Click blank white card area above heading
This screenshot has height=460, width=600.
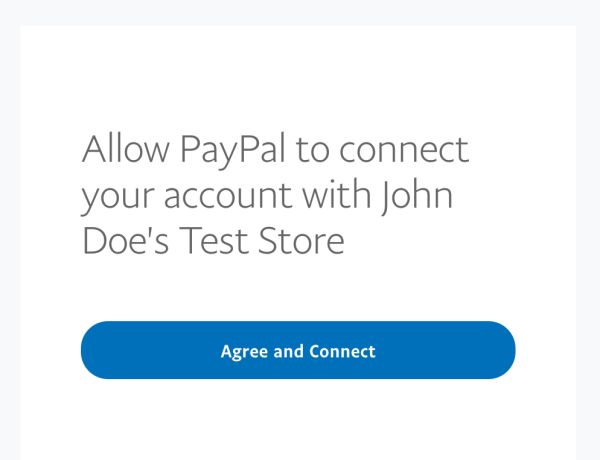tap(298, 77)
